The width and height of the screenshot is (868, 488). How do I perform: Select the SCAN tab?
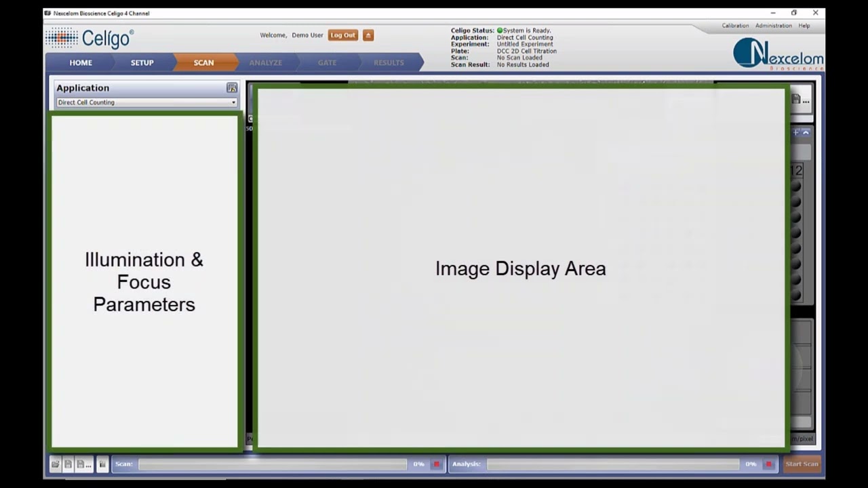pyautogui.click(x=203, y=62)
